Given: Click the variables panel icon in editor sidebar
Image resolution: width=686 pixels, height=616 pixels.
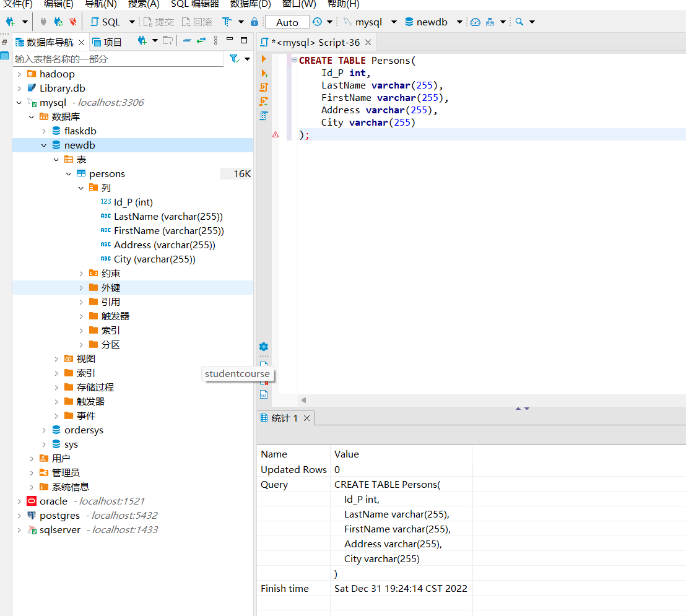Looking at the screenshot, I should (x=264, y=395).
